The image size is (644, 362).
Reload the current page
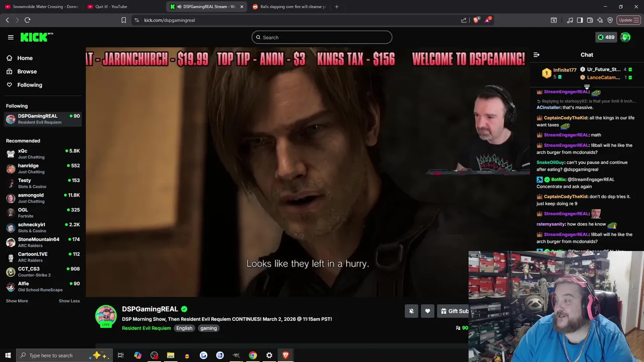[x=27, y=20]
